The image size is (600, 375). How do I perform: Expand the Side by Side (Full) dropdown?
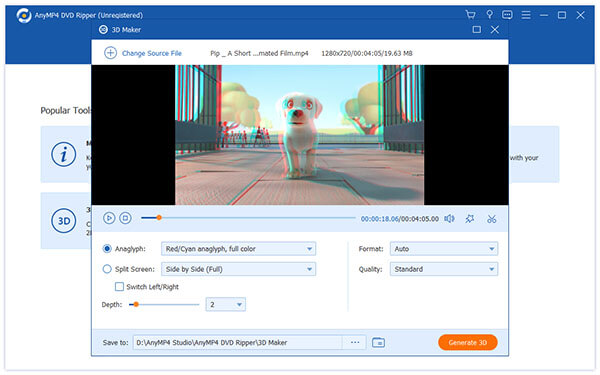(x=238, y=269)
